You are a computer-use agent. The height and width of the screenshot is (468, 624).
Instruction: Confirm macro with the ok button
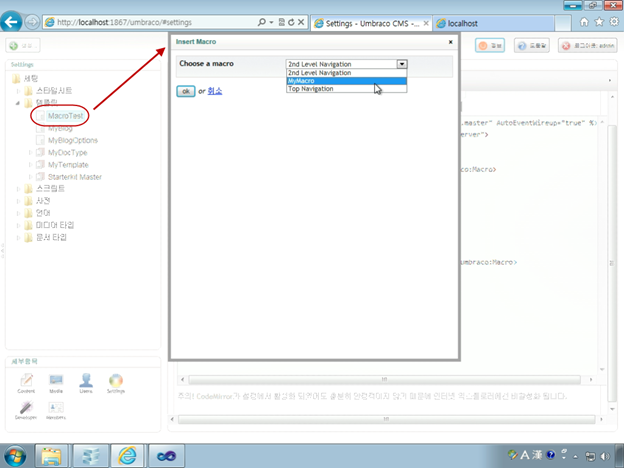click(x=186, y=91)
